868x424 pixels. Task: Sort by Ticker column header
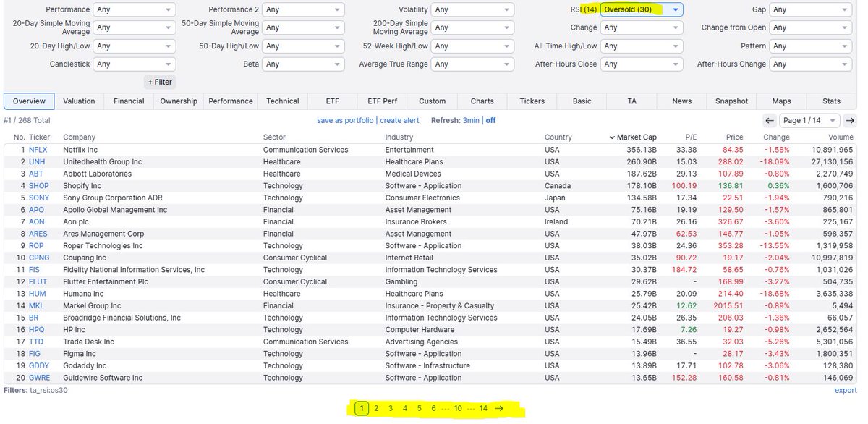click(x=39, y=137)
